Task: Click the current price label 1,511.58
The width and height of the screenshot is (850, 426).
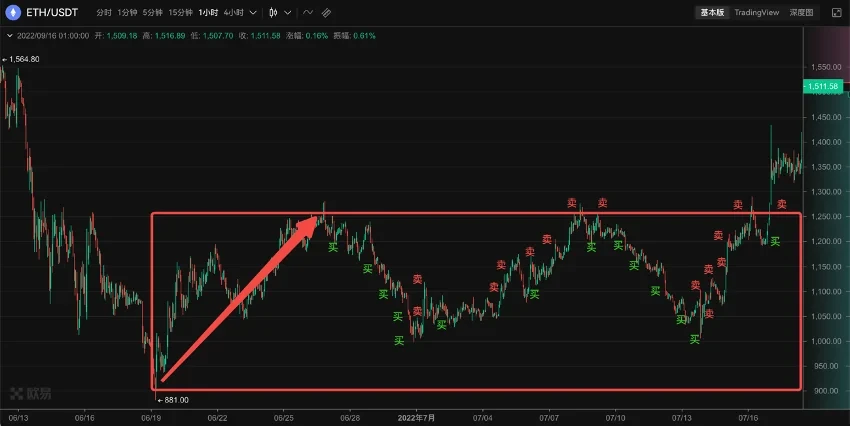Action: [826, 87]
